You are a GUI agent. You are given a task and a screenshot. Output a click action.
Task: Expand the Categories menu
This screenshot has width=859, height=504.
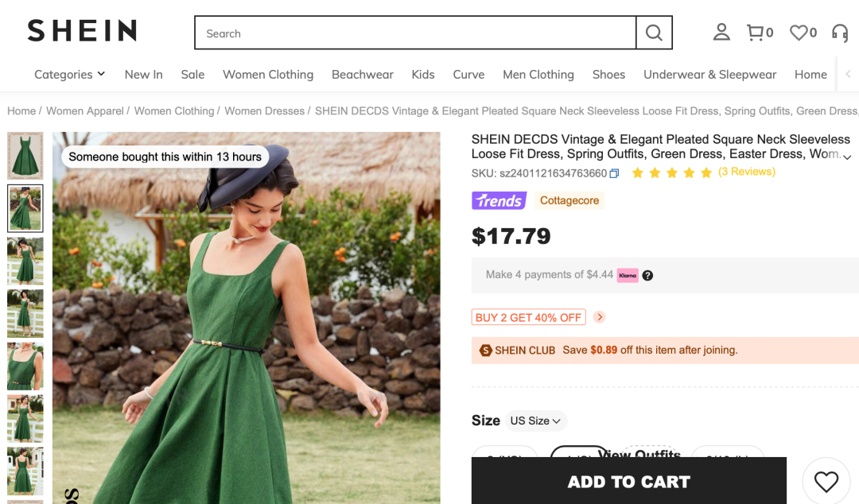70,74
